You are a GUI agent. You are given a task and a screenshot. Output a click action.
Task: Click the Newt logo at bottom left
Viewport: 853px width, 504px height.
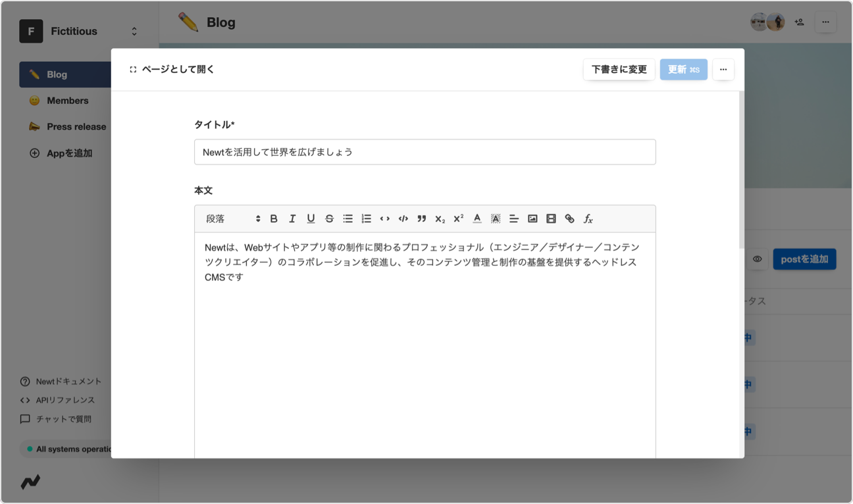[30, 482]
